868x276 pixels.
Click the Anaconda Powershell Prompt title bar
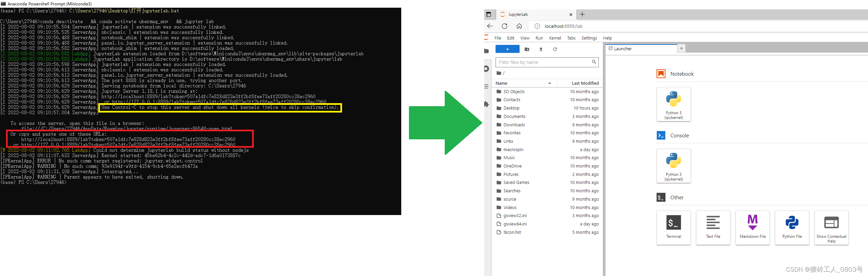pos(201,4)
